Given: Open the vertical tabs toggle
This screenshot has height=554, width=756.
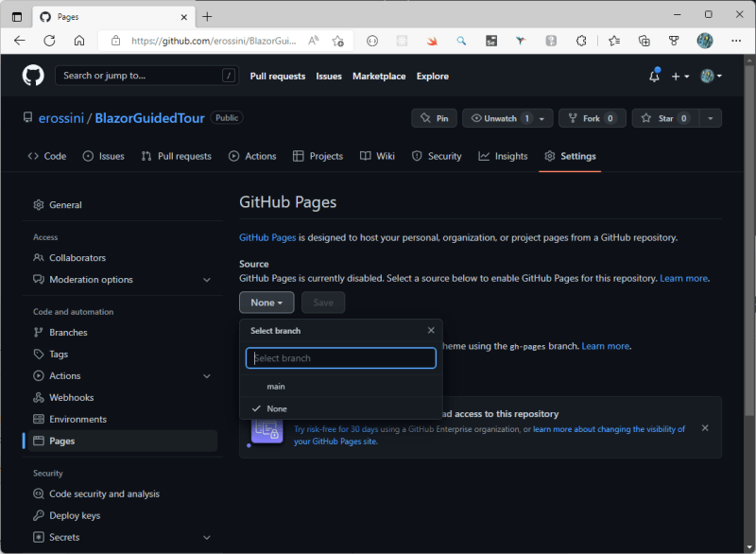Looking at the screenshot, I should pyautogui.click(x=17, y=17).
